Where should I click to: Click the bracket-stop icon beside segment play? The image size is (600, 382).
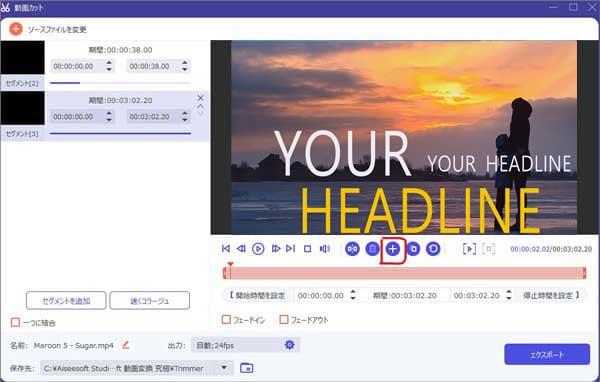(x=489, y=249)
